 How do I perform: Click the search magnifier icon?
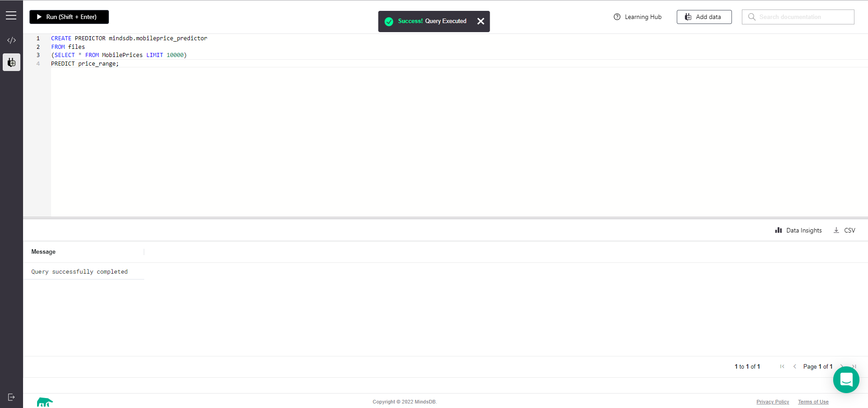(x=752, y=17)
